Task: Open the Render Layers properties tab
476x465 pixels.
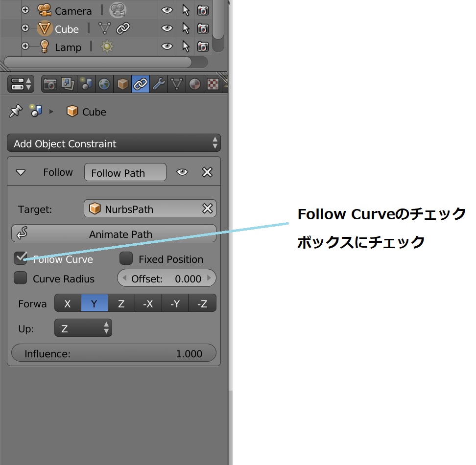Action: click(68, 84)
